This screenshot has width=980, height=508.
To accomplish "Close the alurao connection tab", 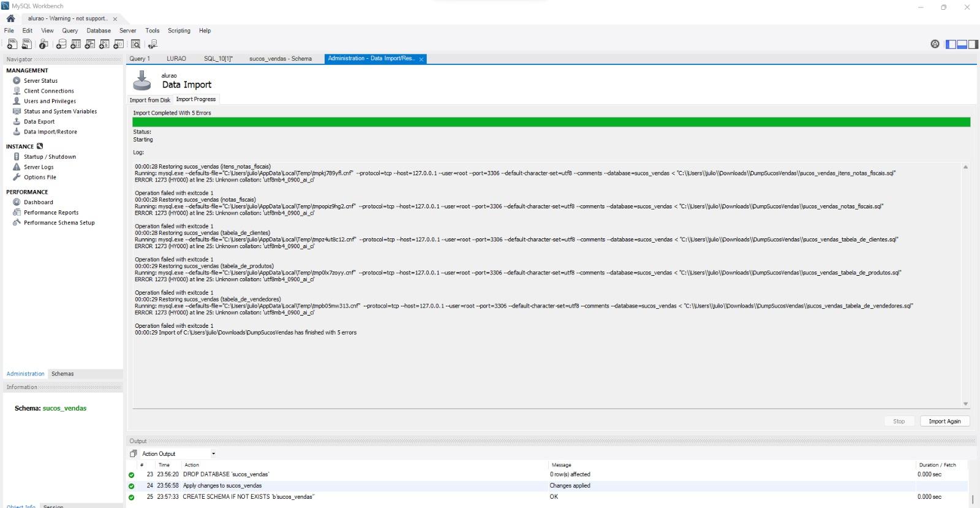I will pyautogui.click(x=115, y=19).
